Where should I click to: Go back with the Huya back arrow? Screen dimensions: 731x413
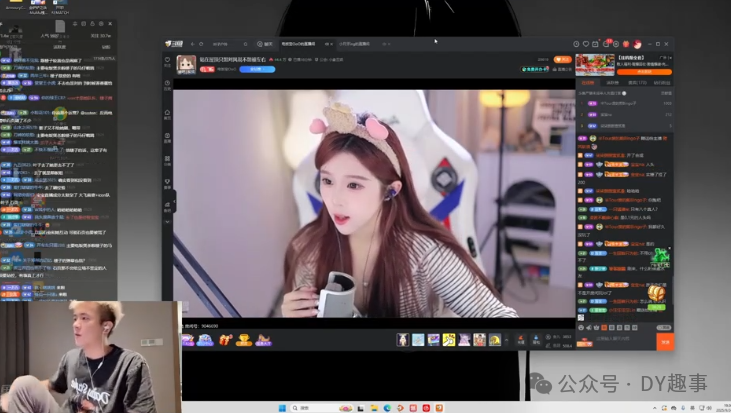(x=193, y=44)
